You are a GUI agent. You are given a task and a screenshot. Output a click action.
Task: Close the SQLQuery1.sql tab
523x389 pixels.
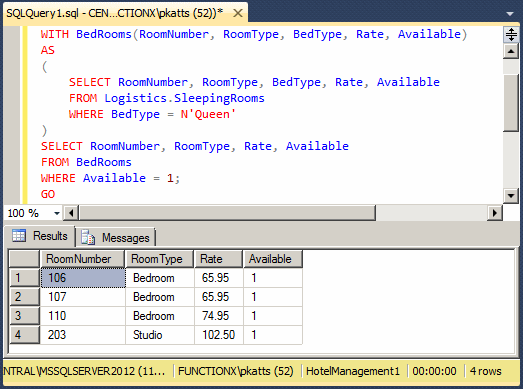point(238,14)
